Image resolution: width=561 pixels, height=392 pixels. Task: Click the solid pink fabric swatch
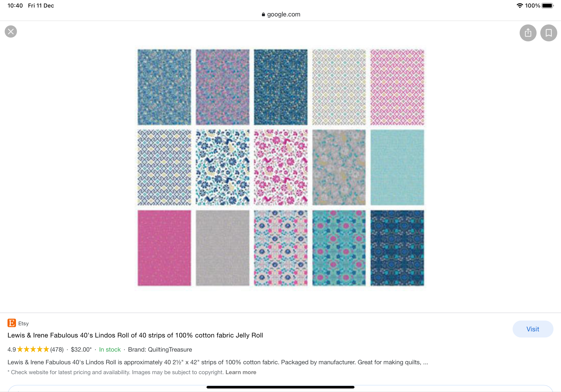pos(164,248)
